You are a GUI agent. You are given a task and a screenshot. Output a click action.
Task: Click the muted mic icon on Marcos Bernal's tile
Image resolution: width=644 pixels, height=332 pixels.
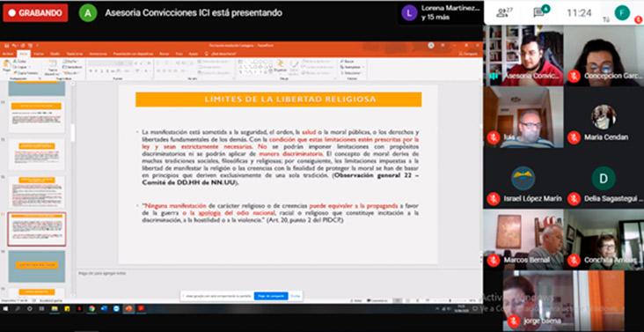click(494, 260)
